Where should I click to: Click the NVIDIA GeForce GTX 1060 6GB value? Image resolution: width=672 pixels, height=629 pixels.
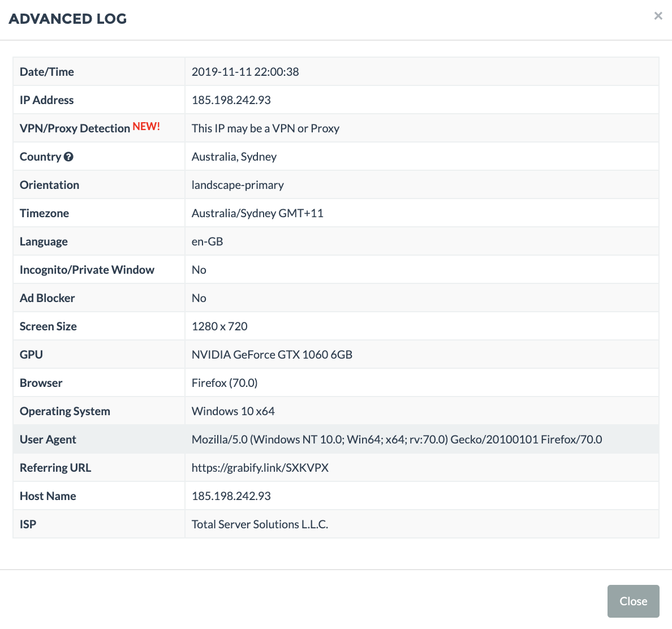point(272,355)
